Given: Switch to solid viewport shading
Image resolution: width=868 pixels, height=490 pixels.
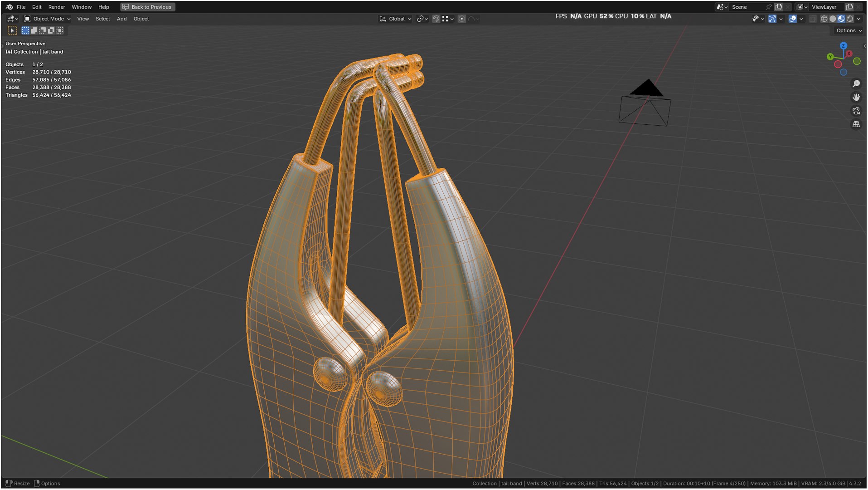Looking at the screenshot, I should click(833, 19).
